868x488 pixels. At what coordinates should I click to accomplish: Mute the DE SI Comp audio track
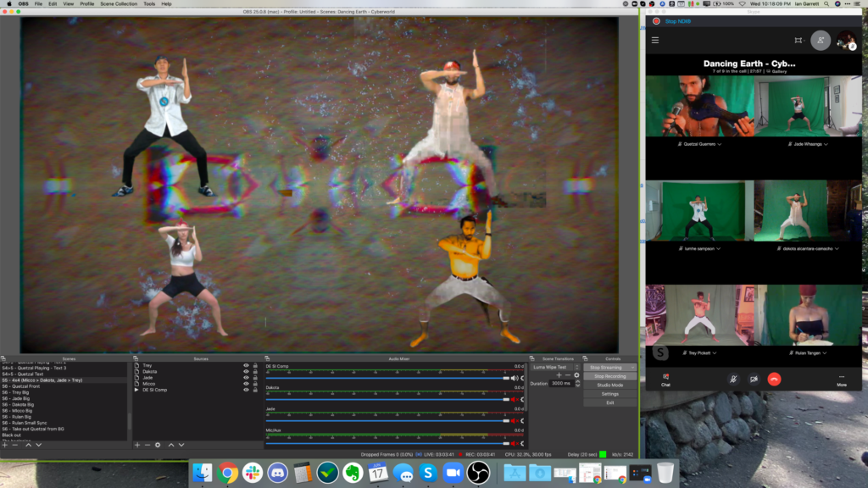point(515,379)
